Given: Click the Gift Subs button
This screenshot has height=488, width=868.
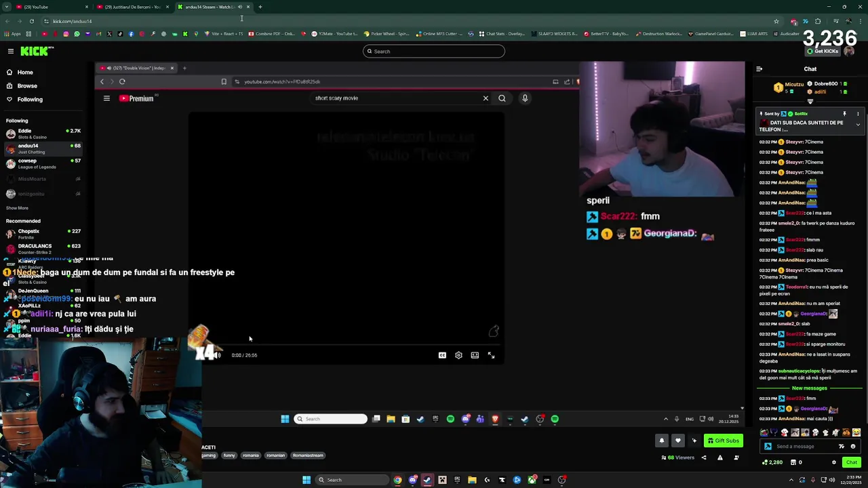Looking at the screenshot, I should (724, 441).
